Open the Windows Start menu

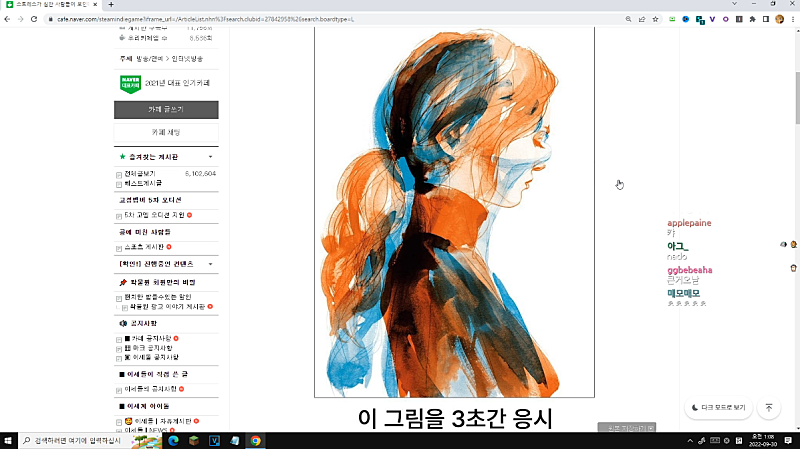(9, 440)
